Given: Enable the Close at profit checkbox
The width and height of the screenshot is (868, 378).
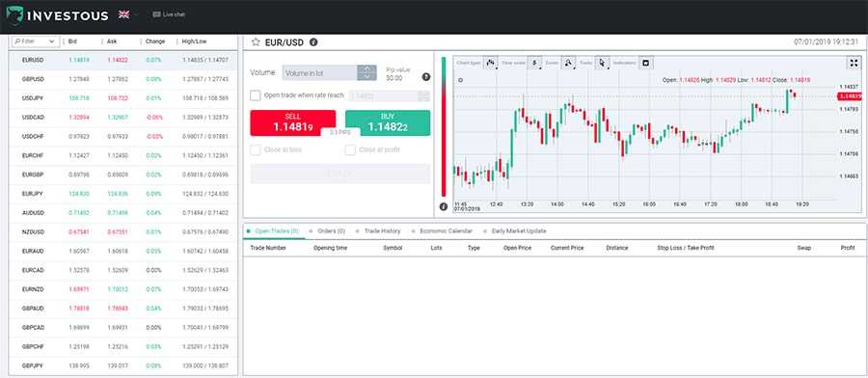Looking at the screenshot, I should pyautogui.click(x=350, y=150).
